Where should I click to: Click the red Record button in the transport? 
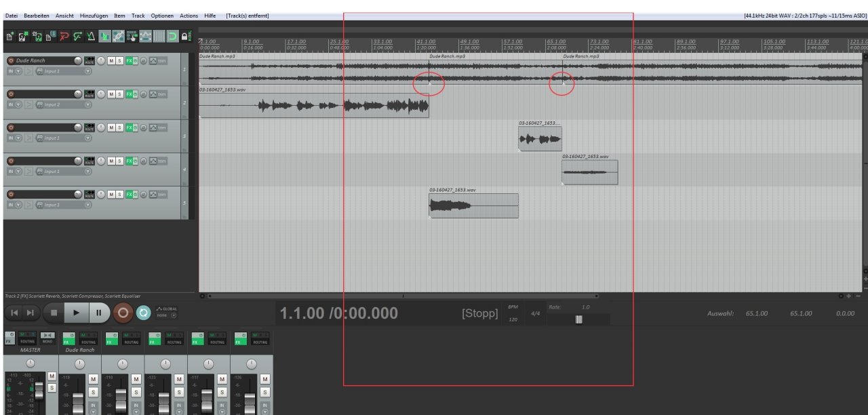coord(123,313)
